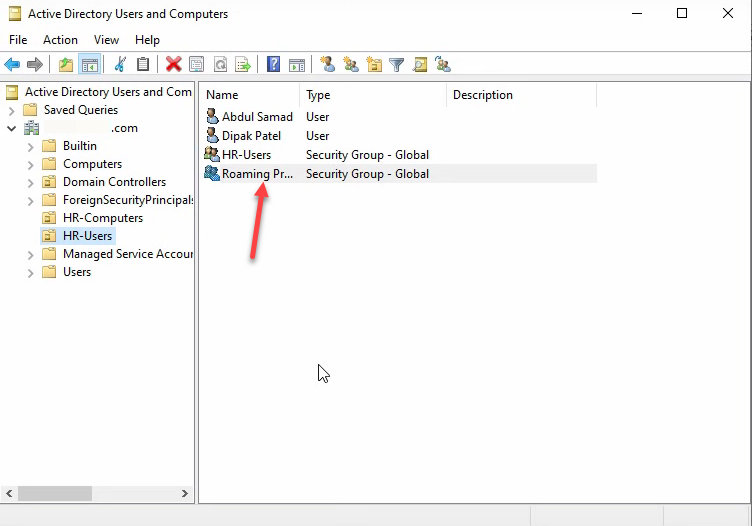This screenshot has width=752, height=526.
Task: Expand the Computers container
Action: coord(31,165)
